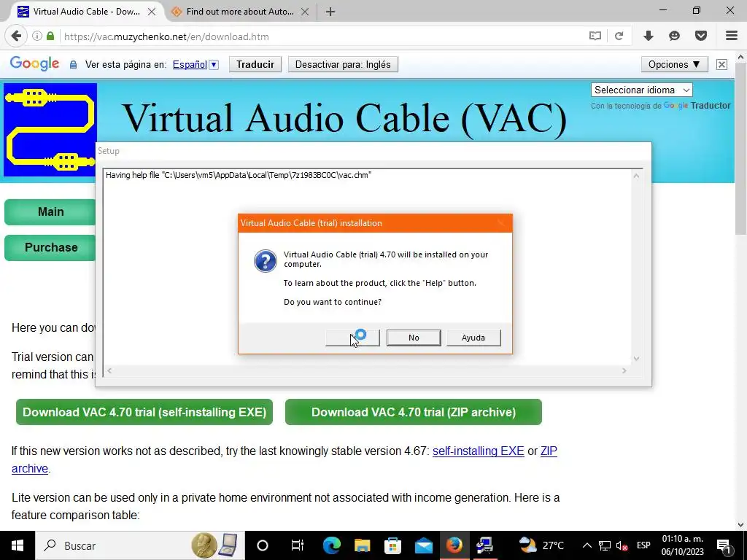Switch to Setup installer taskbar icon
Viewport: 747px width, 560px height.
pyautogui.click(x=484, y=545)
